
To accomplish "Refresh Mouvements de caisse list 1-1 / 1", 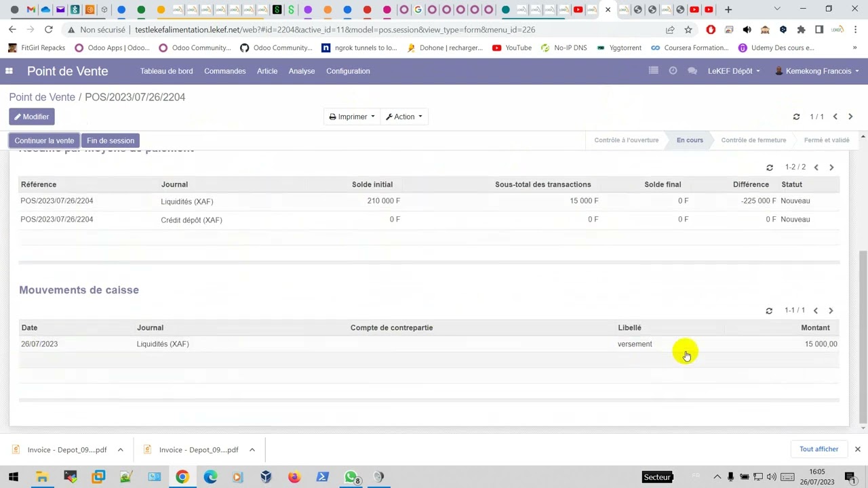I will point(769,310).
